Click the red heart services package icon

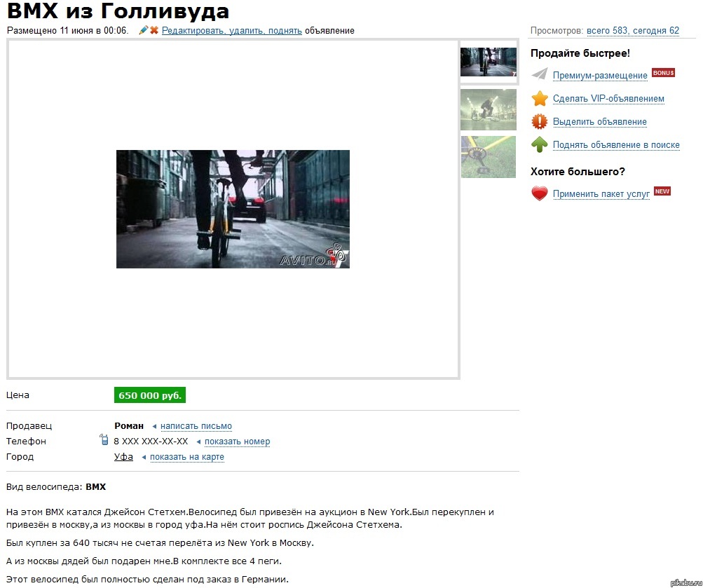tap(540, 193)
